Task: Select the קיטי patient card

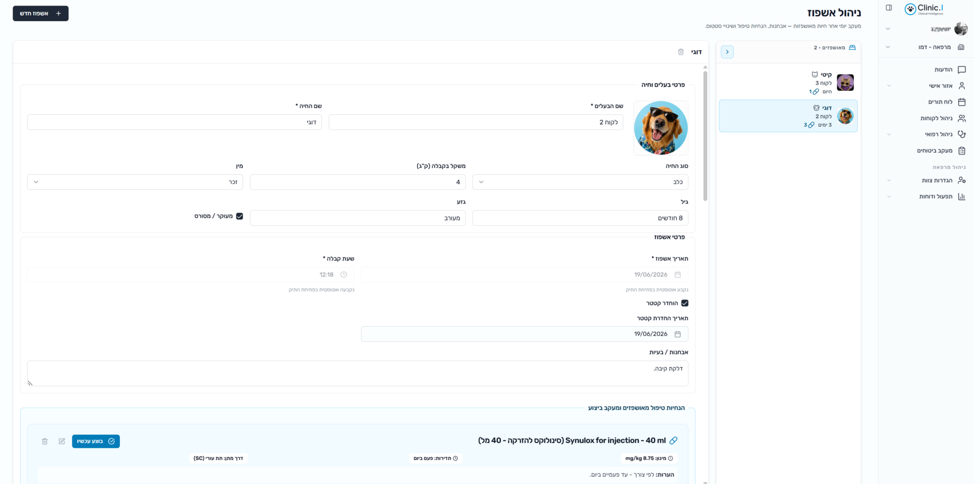Action: (x=788, y=83)
